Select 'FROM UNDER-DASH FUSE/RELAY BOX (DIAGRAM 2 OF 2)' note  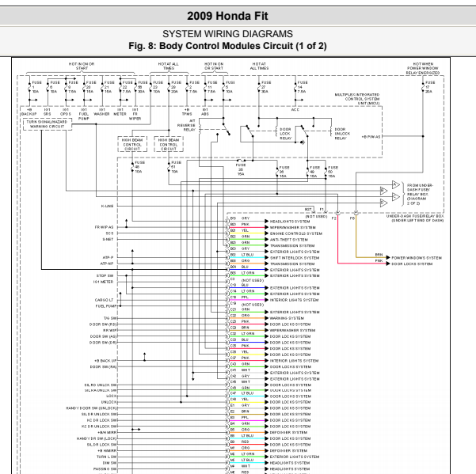[x=420, y=194]
